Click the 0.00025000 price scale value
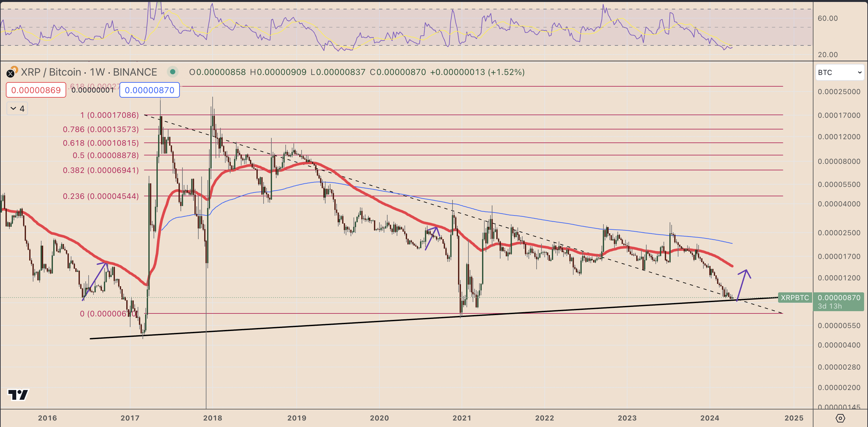The image size is (868, 427). [x=839, y=91]
